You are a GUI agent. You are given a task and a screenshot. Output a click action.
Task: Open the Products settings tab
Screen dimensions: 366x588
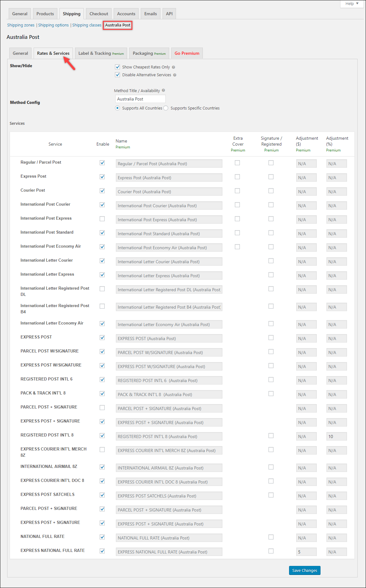pos(45,14)
